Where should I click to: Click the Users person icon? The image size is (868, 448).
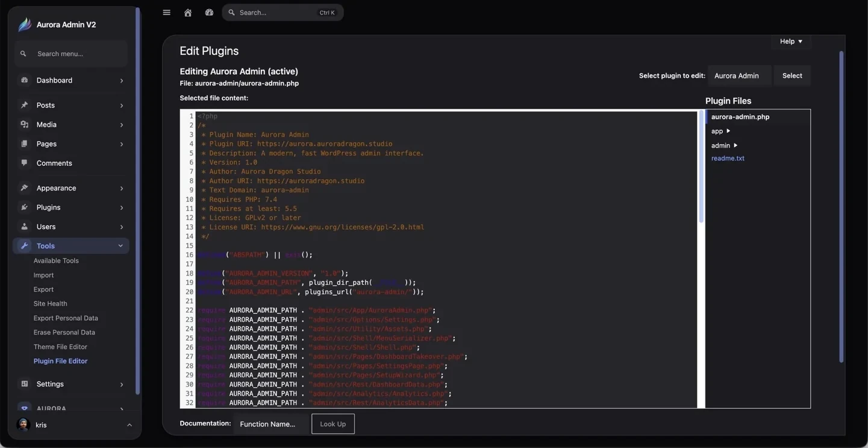(24, 226)
